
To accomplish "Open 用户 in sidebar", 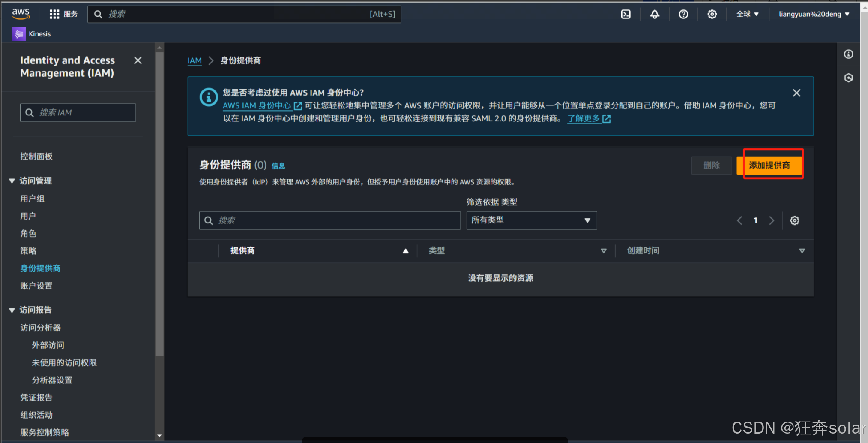I will coord(28,216).
